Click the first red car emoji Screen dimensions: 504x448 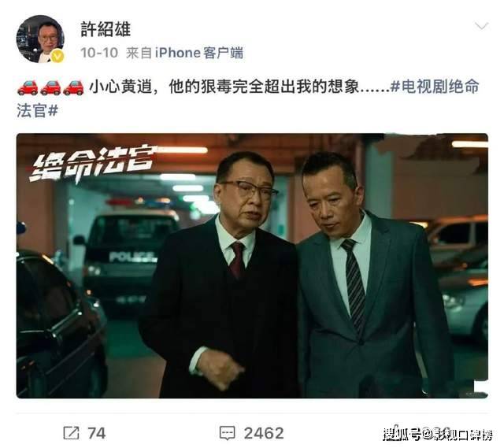click(x=28, y=87)
